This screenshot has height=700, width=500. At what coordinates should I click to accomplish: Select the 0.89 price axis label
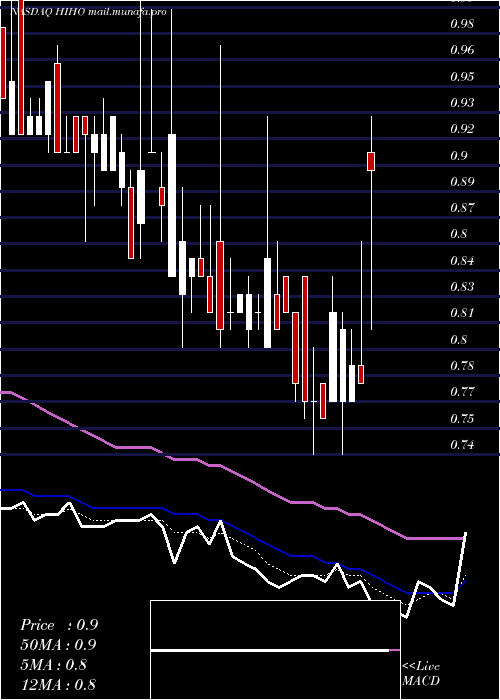click(462, 182)
